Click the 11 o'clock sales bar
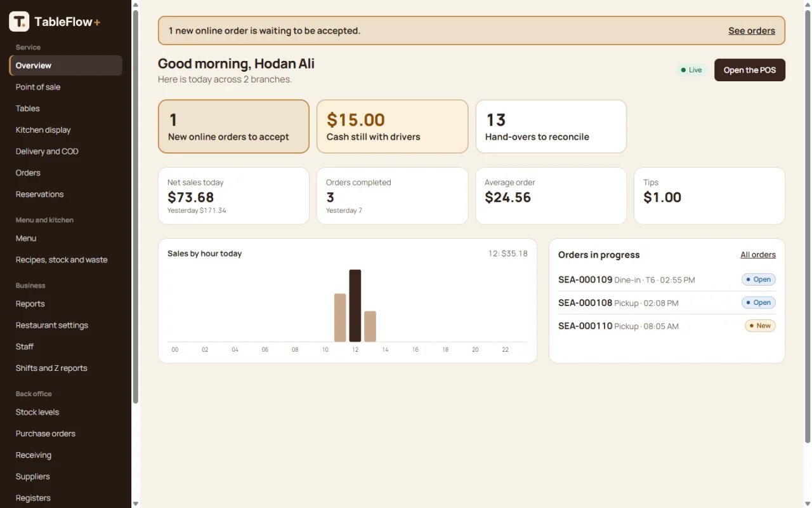Screen dimensions: 812x508 [340, 317]
